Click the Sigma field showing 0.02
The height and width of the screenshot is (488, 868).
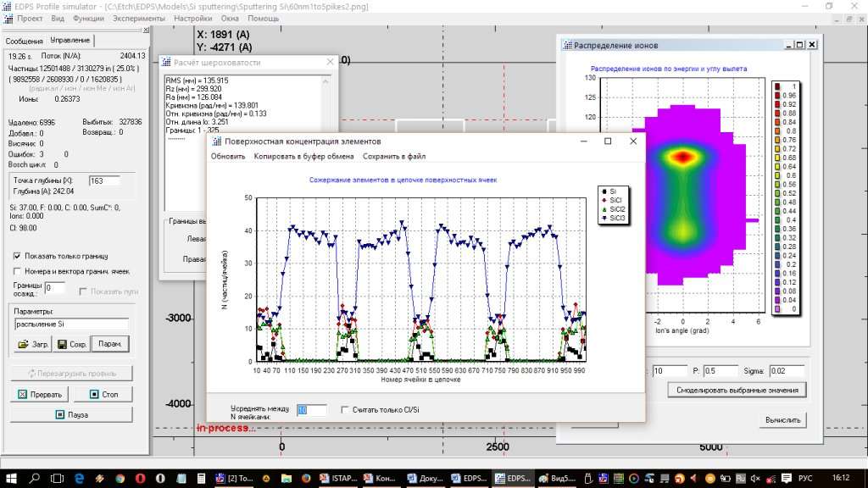point(787,371)
